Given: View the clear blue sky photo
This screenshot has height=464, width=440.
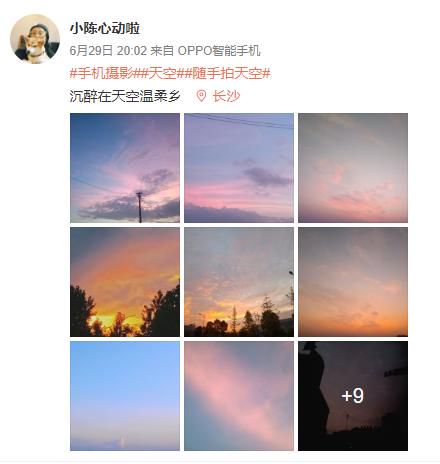Looking at the screenshot, I should click(x=125, y=396).
